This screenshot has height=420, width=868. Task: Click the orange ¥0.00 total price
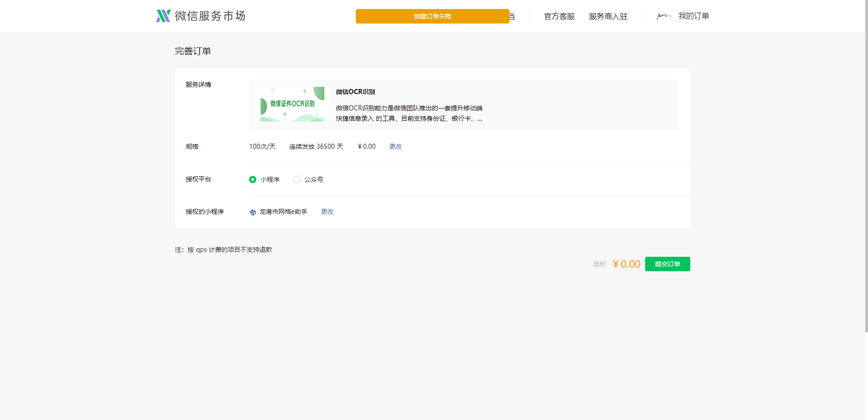[x=627, y=264]
